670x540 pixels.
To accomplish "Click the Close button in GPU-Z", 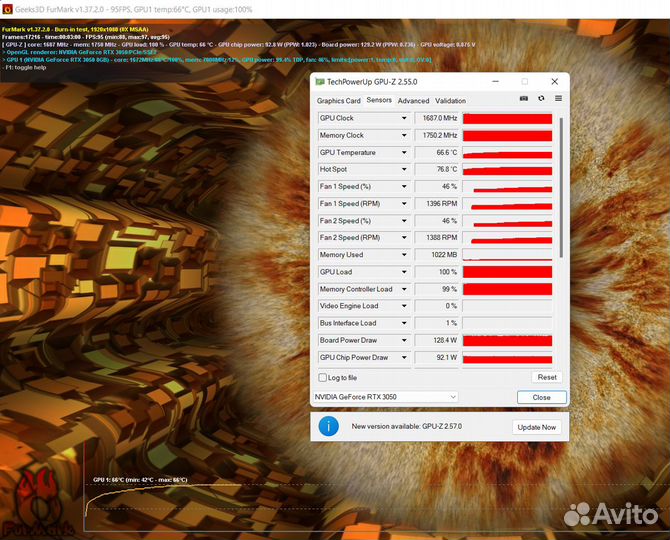I will point(541,397).
